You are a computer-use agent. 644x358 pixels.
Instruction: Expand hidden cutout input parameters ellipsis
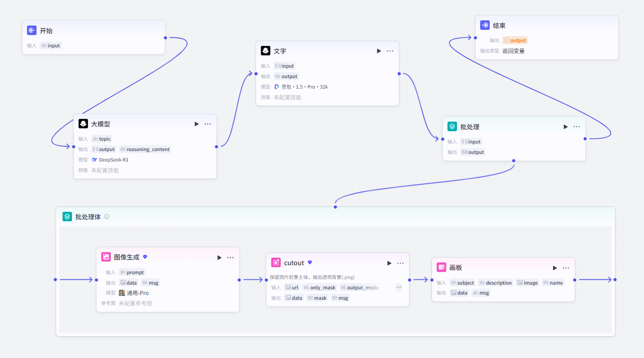[399, 287]
